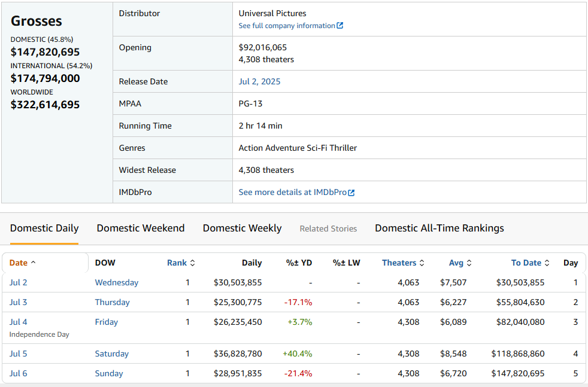Open the Jul 2 date link
The image size is (588, 387).
(x=19, y=282)
